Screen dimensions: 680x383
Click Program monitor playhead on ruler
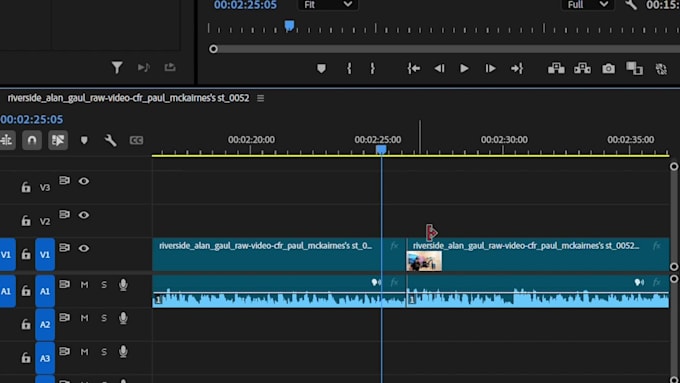coord(289,26)
